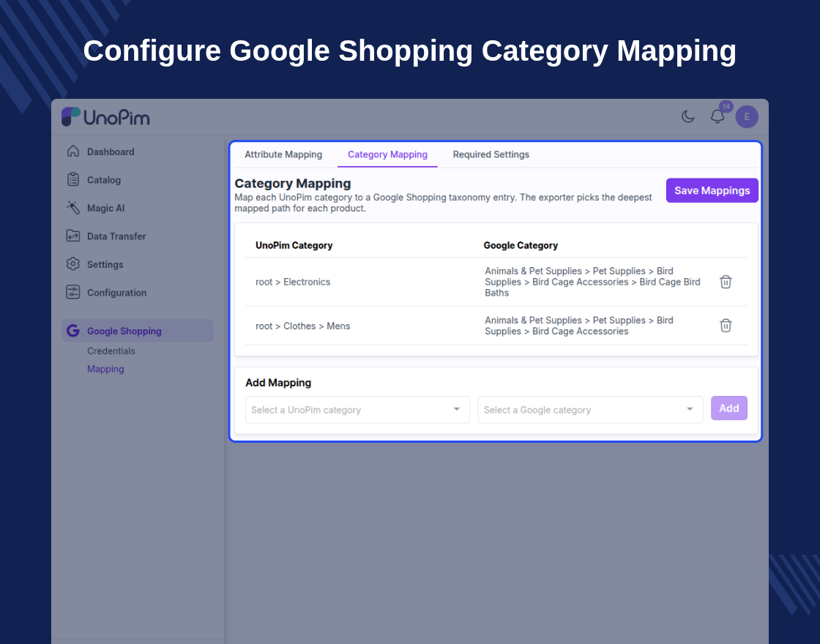Click the Category Mapping heading
820x644 pixels.
click(x=293, y=184)
